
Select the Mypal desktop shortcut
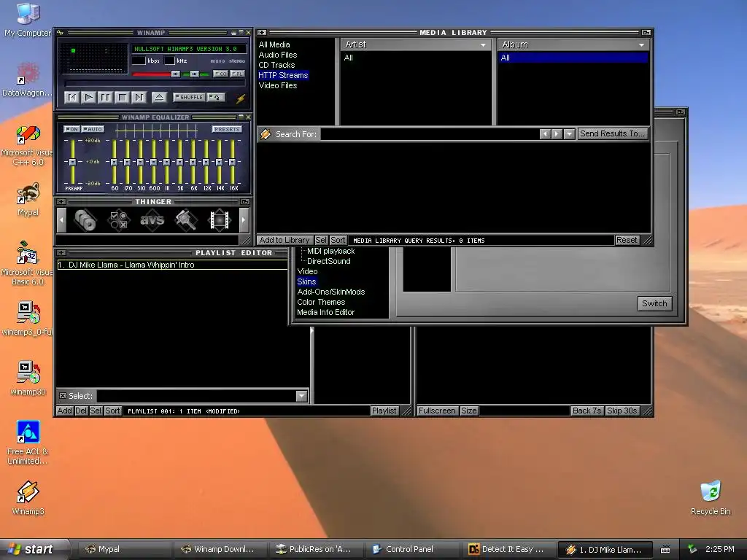click(x=28, y=200)
